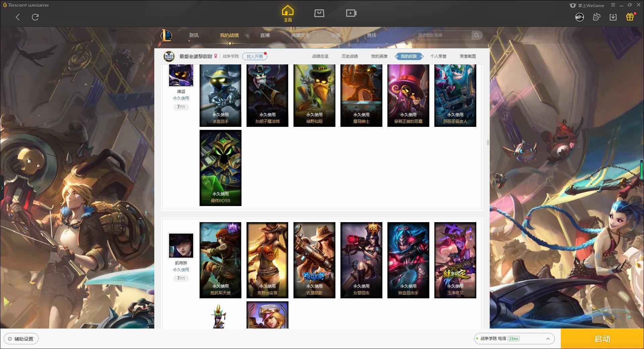Click the skin list vertical scrollbar
The image size is (644, 349).
[x=488, y=143]
